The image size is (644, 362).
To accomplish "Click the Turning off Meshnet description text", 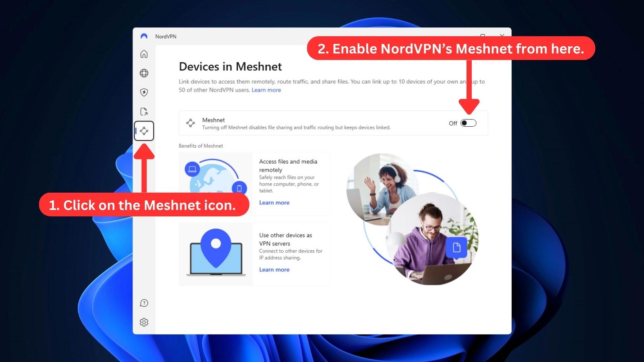I will (x=296, y=128).
